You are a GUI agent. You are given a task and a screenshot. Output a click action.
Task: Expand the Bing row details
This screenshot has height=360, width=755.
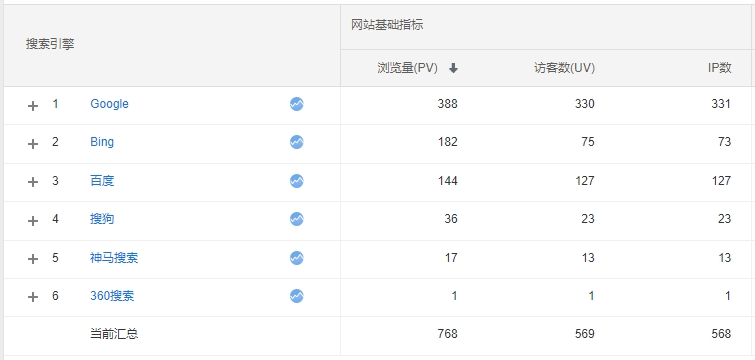pos(33,144)
